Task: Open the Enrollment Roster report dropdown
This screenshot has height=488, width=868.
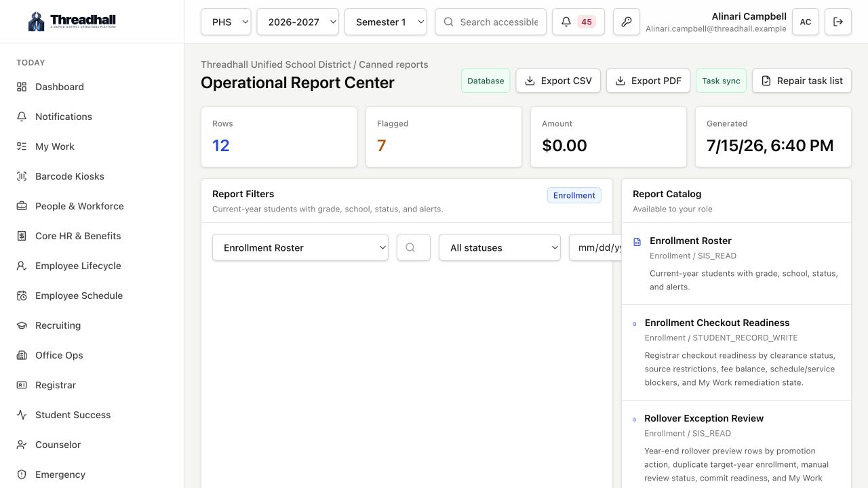Action: coord(300,247)
